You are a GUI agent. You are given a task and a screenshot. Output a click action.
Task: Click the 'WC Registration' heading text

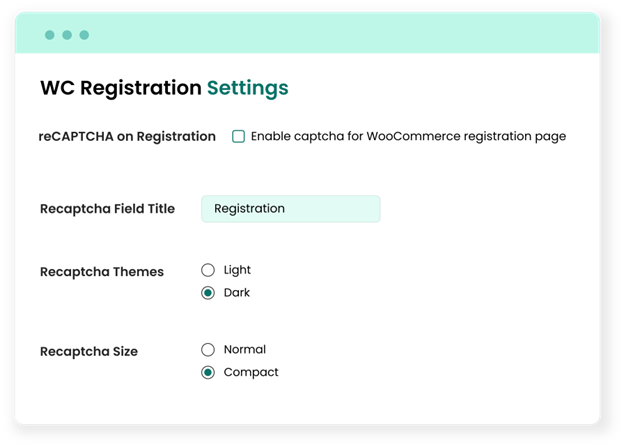[120, 88]
